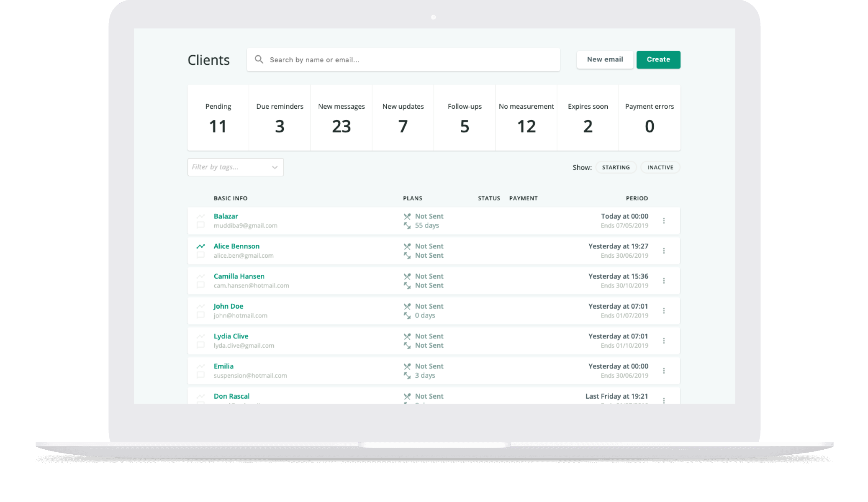Open New email composer
This screenshot has height=502, width=868.
(605, 59)
